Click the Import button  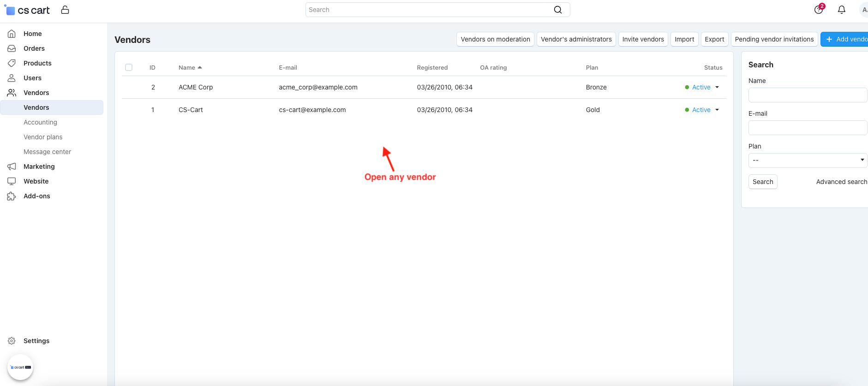[x=684, y=39]
